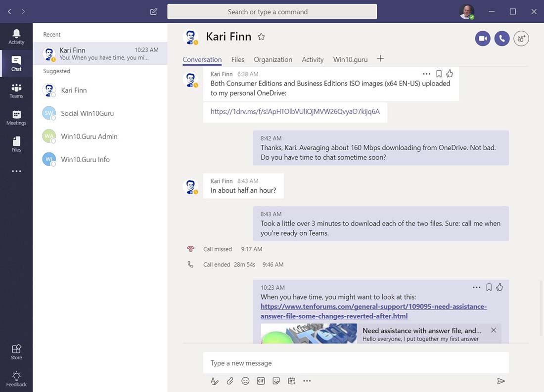The image size is (544, 392).
Task: Save the ISO images message with bookmark
Action: point(439,73)
